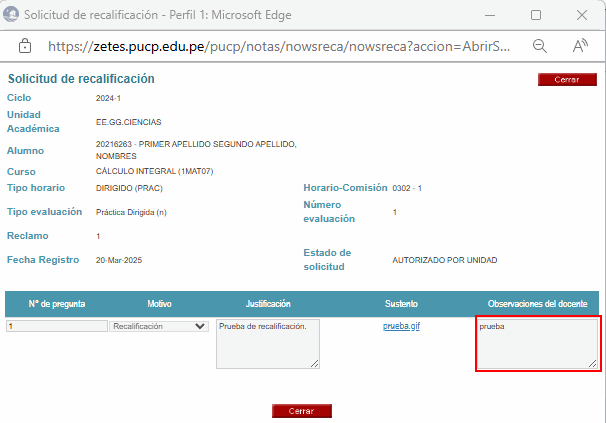Select the URL in the address bar
Screen dimensions: 606x423
tap(280, 46)
